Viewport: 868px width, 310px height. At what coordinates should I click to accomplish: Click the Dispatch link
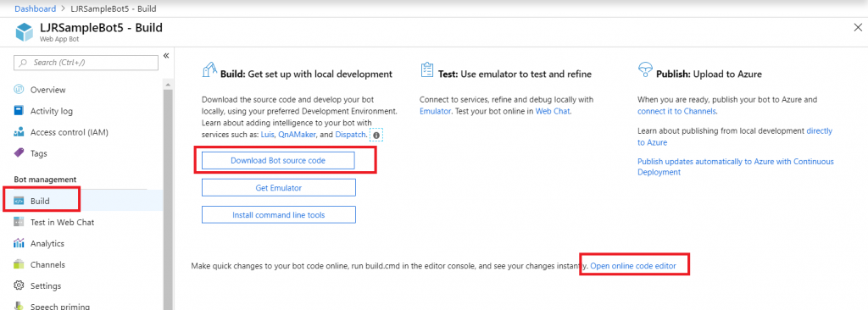[x=350, y=135]
